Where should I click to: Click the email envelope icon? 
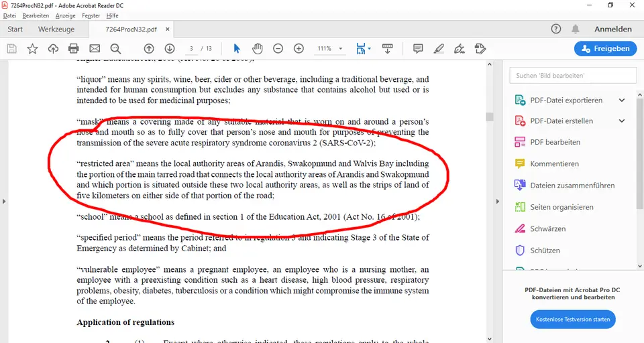95,49
